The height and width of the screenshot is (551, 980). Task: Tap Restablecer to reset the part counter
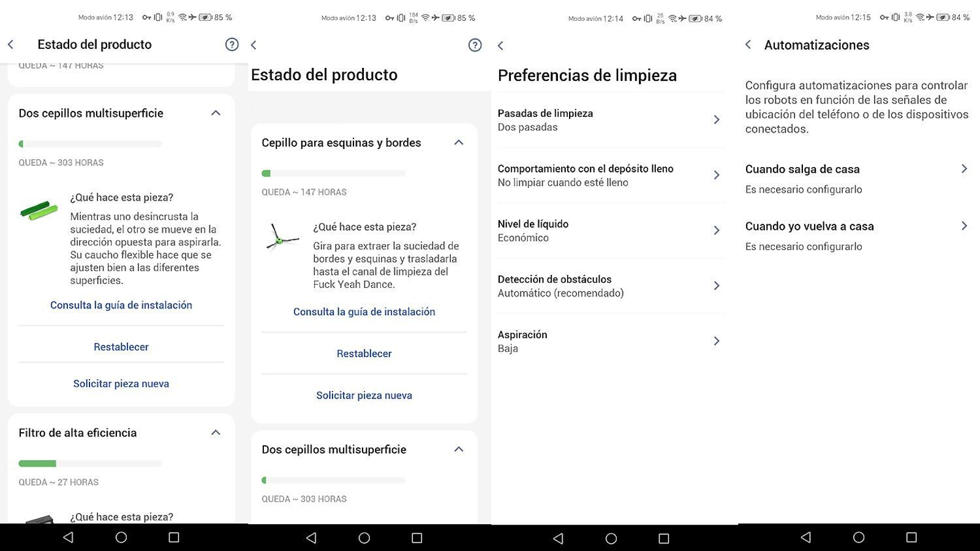pos(121,347)
